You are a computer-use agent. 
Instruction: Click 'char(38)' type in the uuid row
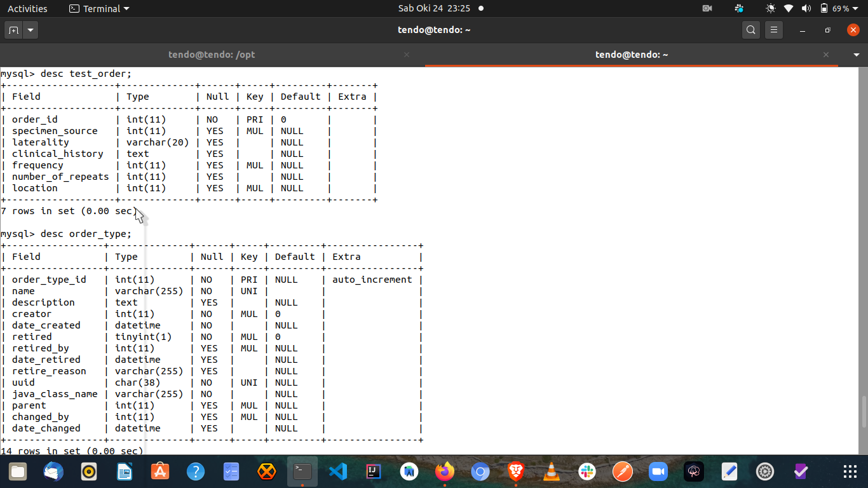click(x=138, y=383)
